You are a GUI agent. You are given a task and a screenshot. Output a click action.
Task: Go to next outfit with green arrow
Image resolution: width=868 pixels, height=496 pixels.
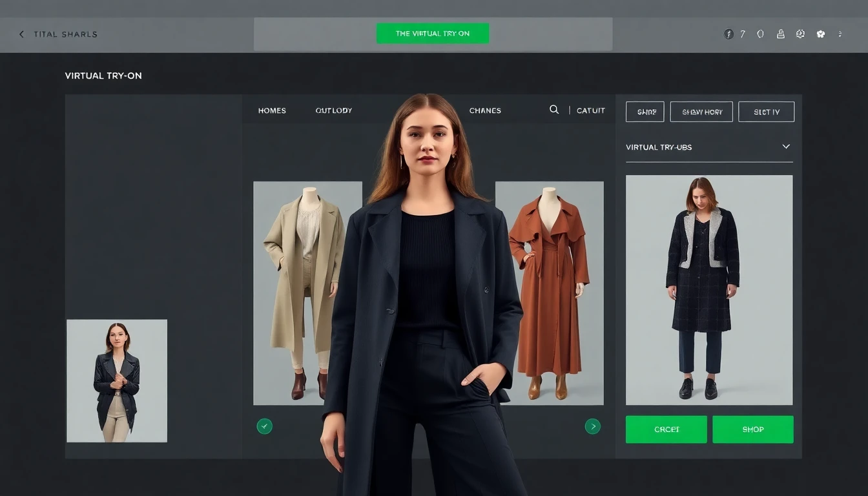(x=592, y=426)
